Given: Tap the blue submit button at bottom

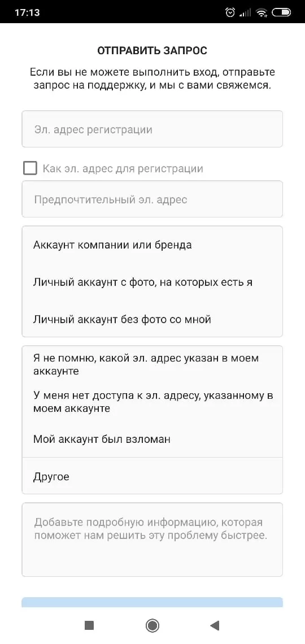Looking at the screenshot, I should point(152,602).
